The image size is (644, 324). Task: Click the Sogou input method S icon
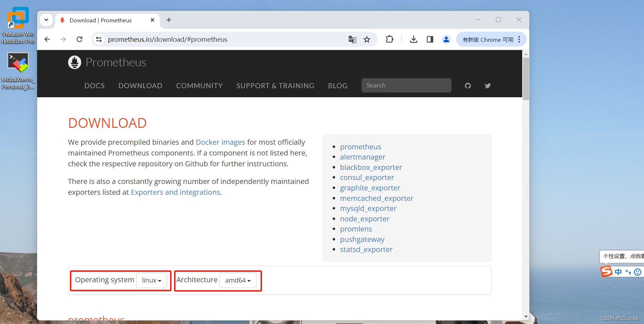[607, 271]
